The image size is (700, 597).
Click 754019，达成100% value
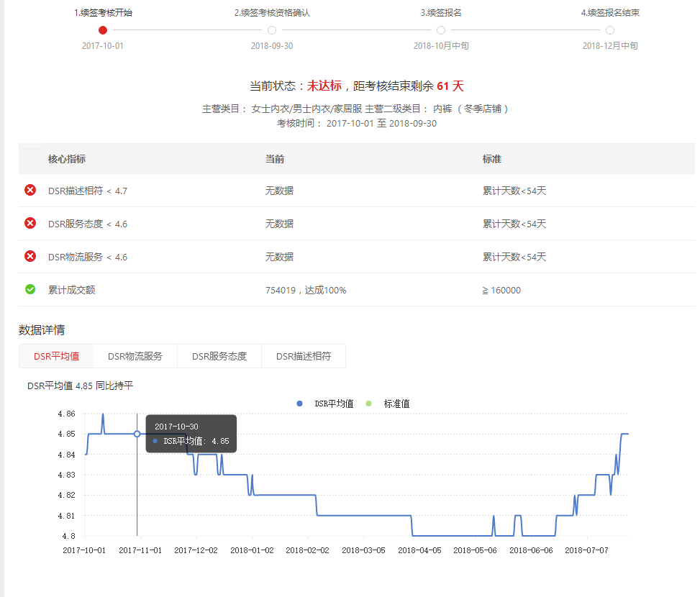(306, 290)
